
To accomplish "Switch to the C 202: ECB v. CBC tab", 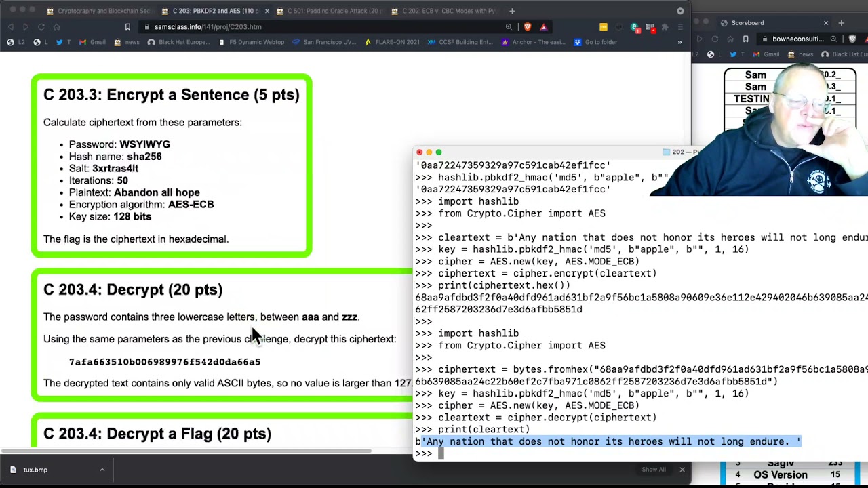I will click(446, 11).
